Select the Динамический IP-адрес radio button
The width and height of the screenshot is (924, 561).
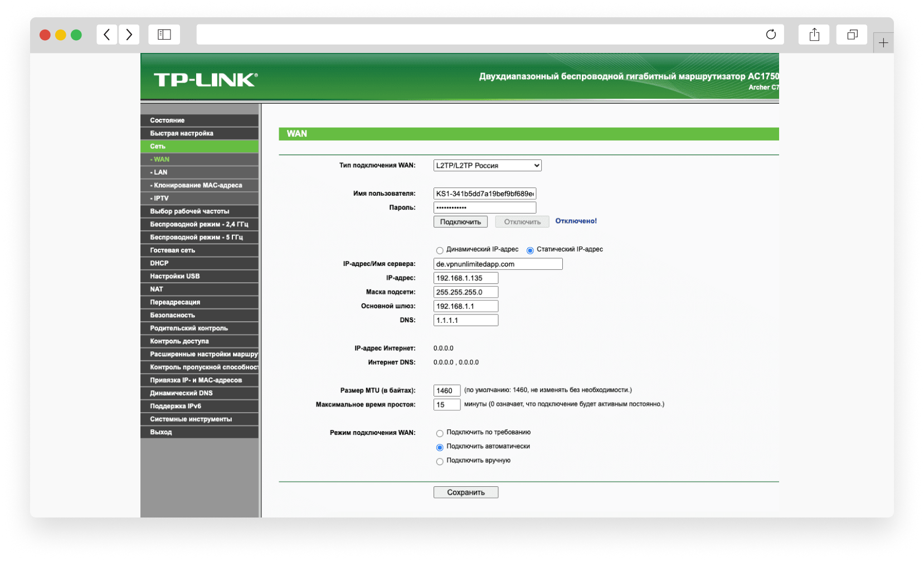[440, 250]
